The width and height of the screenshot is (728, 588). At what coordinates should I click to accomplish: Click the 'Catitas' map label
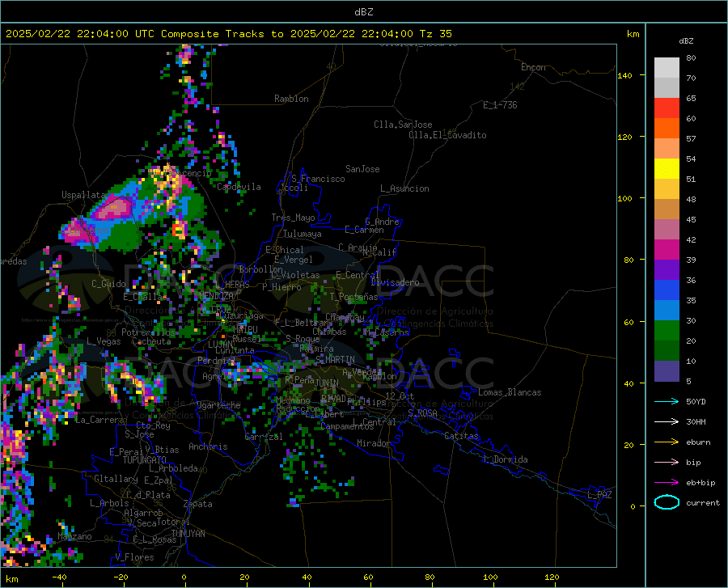(x=462, y=436)
